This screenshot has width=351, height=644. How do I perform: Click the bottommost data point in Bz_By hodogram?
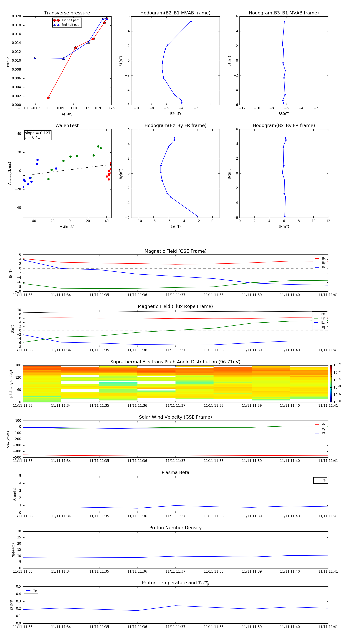point(197,216)
